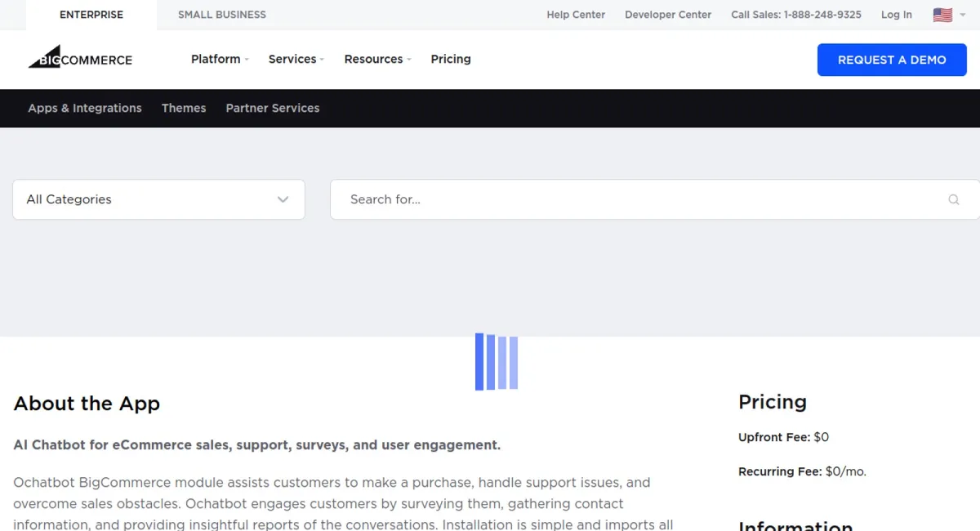
Task: Switch to the Small Business tab
Action: (221, 14)
